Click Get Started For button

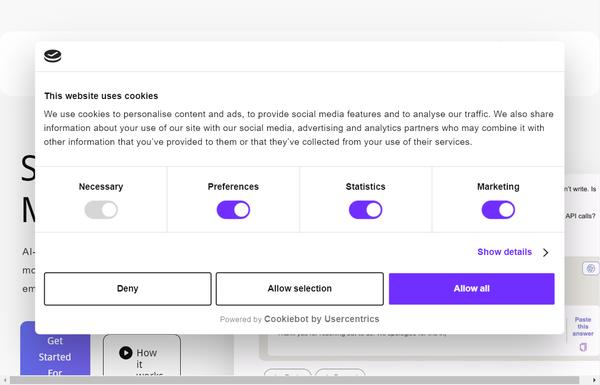click(55, 348)
